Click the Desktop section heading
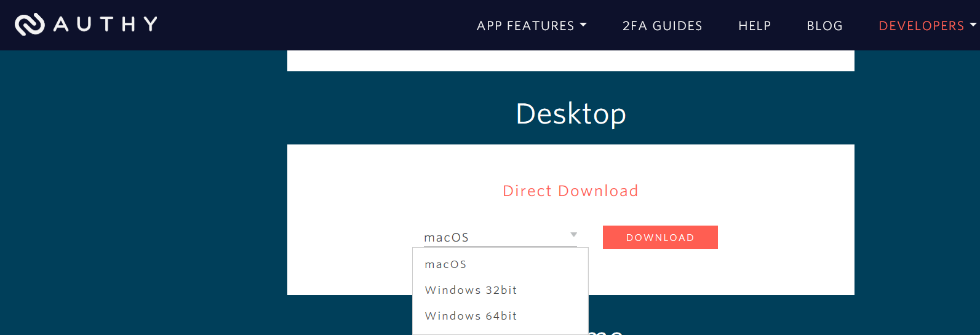The width and height of the screenshot is (980, 335). coord(571,114)
